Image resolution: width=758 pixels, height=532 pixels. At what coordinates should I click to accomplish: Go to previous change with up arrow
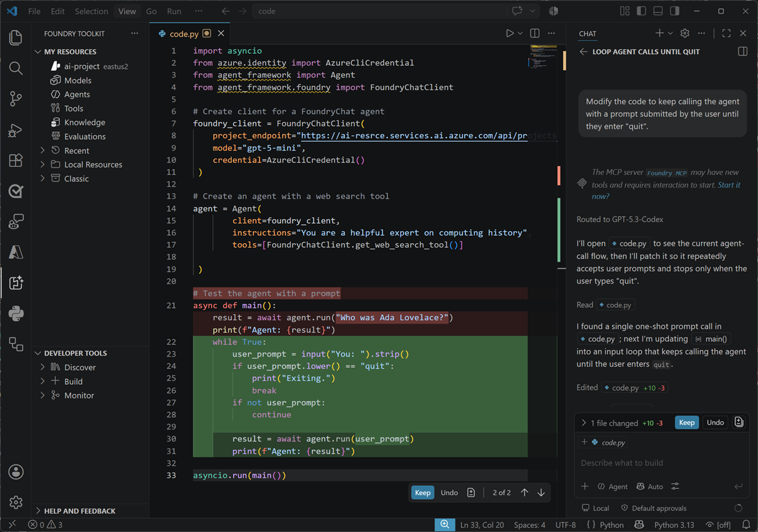pyautogui.click(x=524, y=493)
